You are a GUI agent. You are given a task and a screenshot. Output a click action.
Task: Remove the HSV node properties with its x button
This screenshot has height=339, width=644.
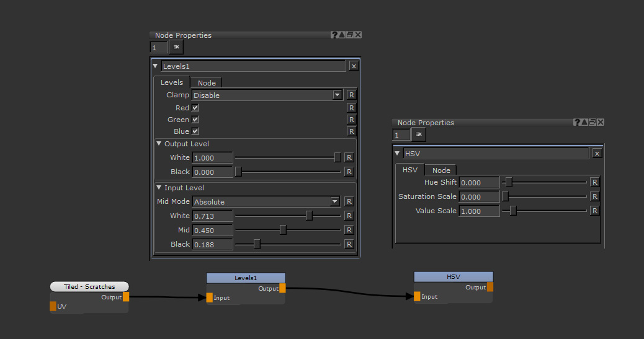(597, 154)
